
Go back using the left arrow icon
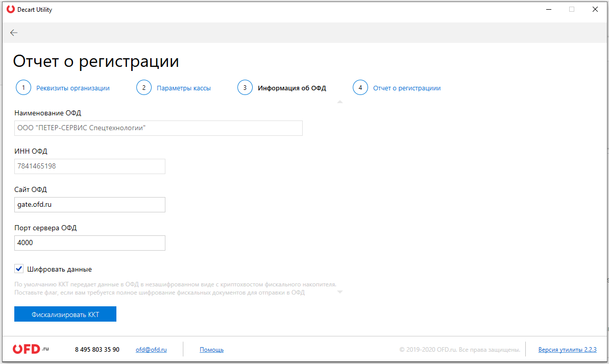[x=14, y=33]
